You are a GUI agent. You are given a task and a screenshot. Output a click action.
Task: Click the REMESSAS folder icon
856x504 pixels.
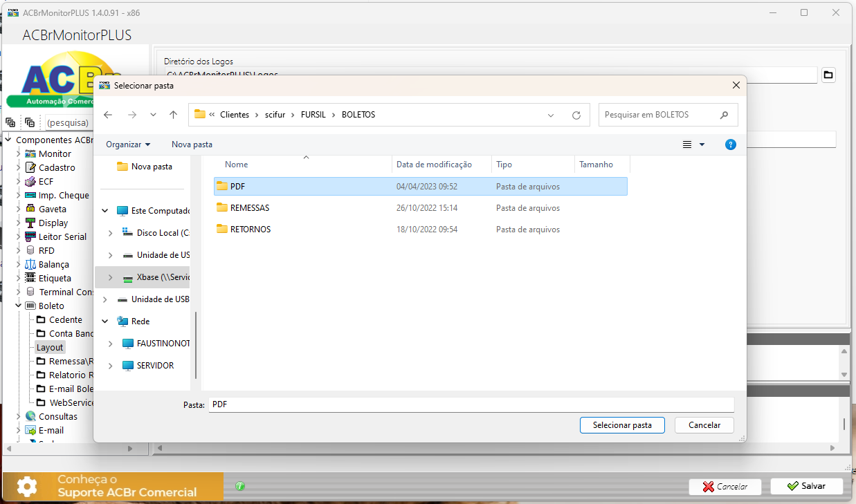tap(222, 207)
